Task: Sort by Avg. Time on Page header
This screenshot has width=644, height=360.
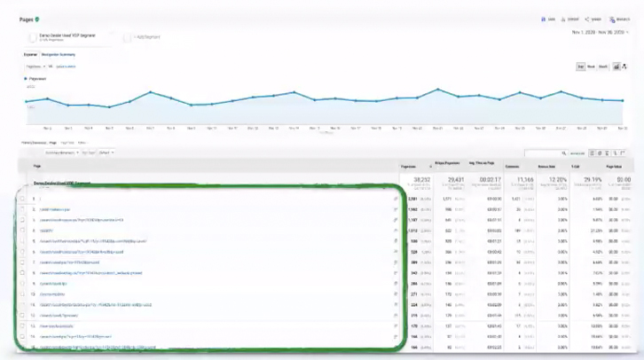Action: click(482, 163)
